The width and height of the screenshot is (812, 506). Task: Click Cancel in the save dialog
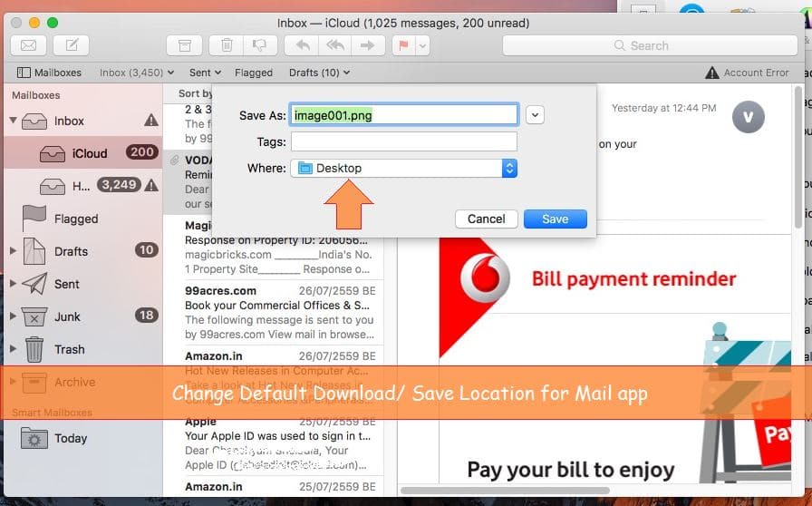pyautogui.click(x=487, y=219)
